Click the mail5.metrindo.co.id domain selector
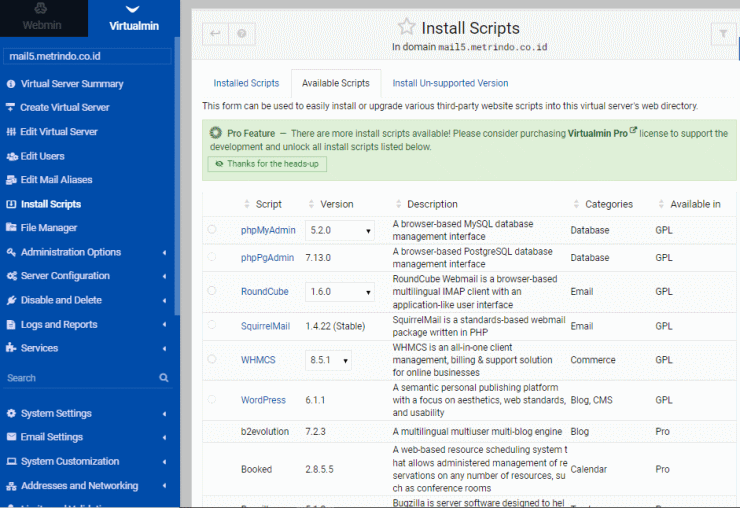Viewport: 740px width, 508px height. pos(87,56)
